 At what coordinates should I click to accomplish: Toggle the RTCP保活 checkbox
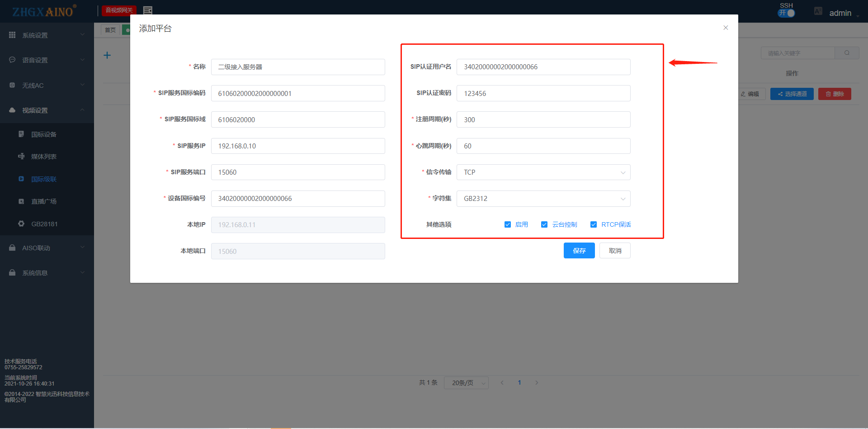594,224
